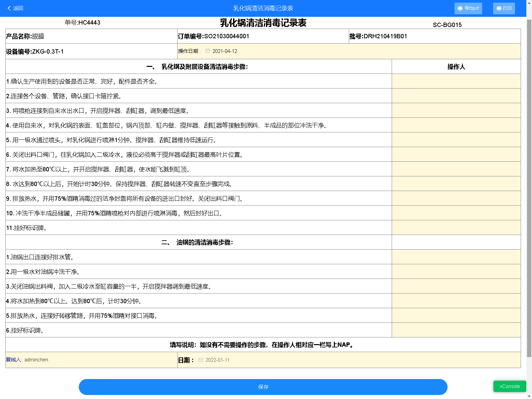
Task: Select operator cell for step 7 heating water
Action: click(456, 169)
